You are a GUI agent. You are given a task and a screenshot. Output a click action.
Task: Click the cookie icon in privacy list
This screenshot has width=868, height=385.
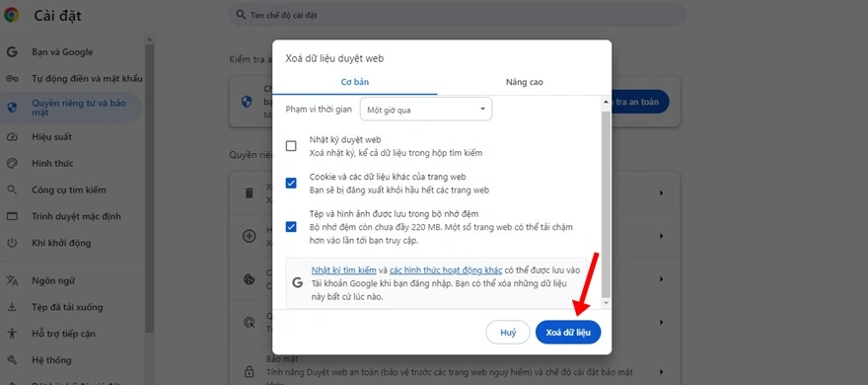tap(250, 279)
